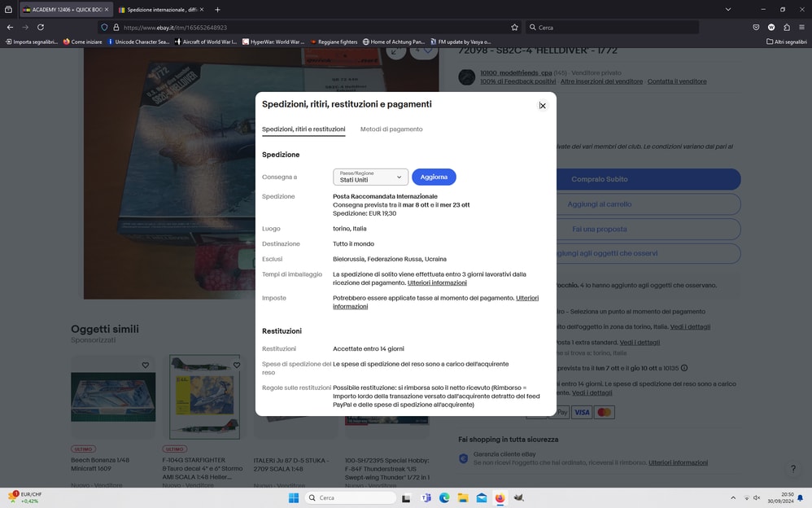The image size is (812, 508).
Task: Switch to Metodi di pagamento tab
Action: click(x=391, y=129)
